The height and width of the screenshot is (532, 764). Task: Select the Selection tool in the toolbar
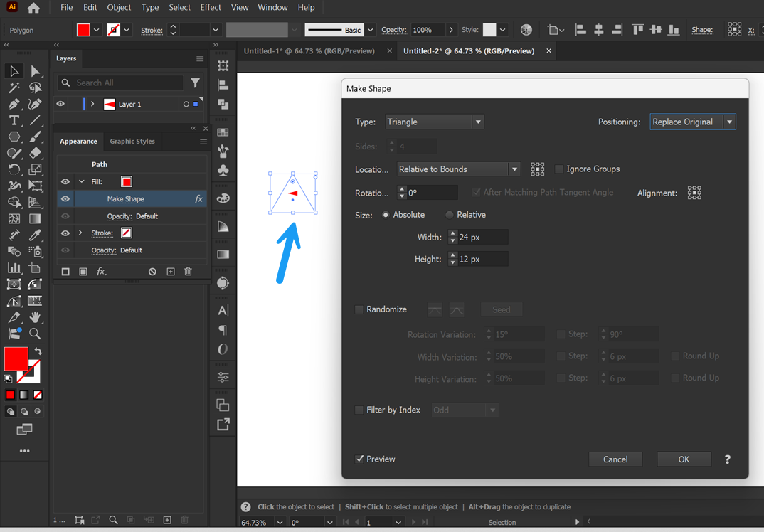(x=14, y=70)
